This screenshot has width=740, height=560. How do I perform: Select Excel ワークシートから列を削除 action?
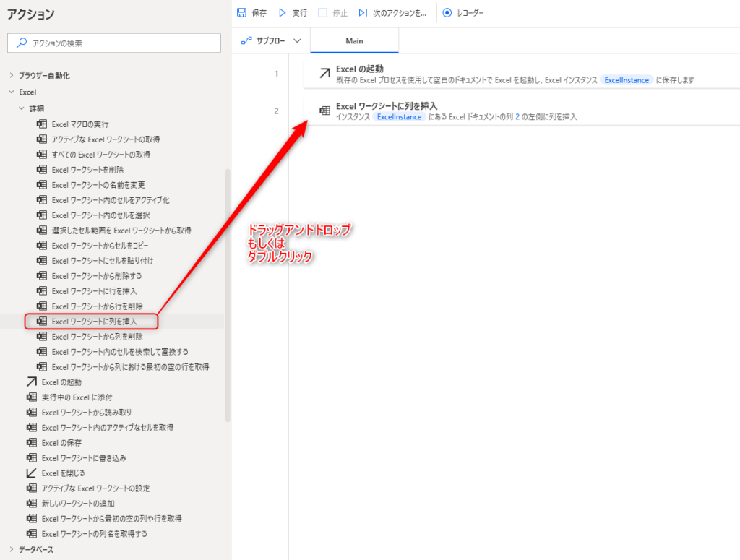pyautogui.click(x=97, y=336)
